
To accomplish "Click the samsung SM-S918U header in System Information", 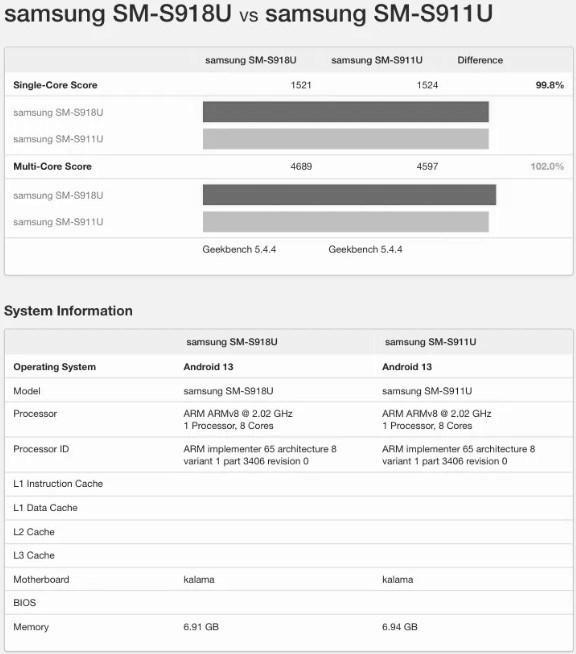I will pos(232,342).
